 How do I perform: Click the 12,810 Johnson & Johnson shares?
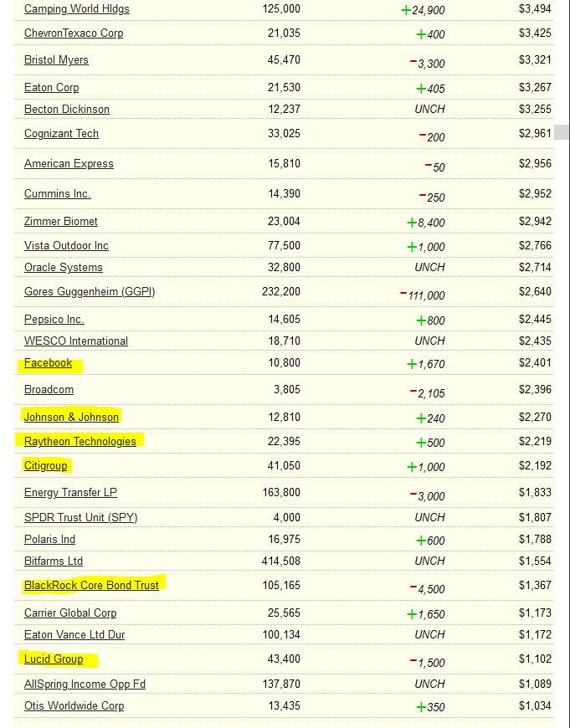tap(284, 417)
